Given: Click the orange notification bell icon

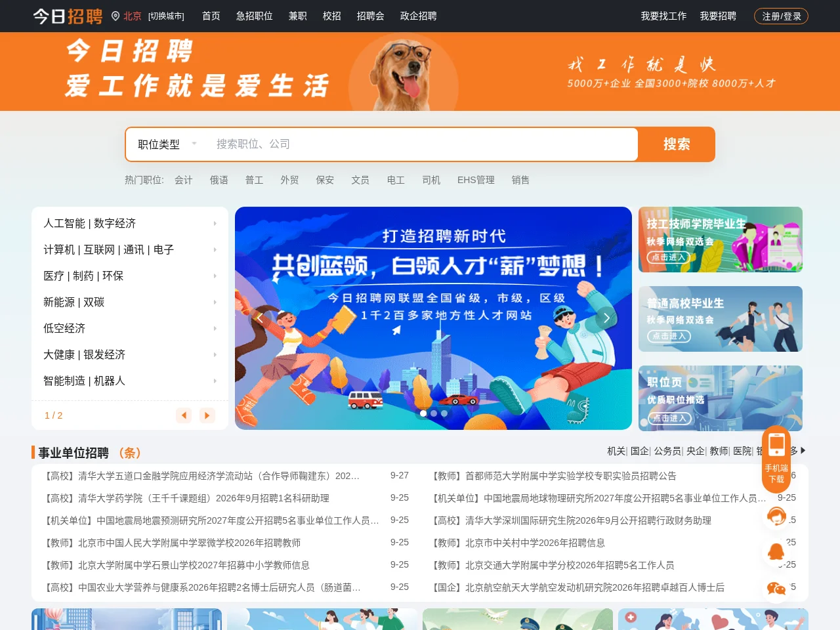Looking at the screenshot, I should [x=776, y=552].
